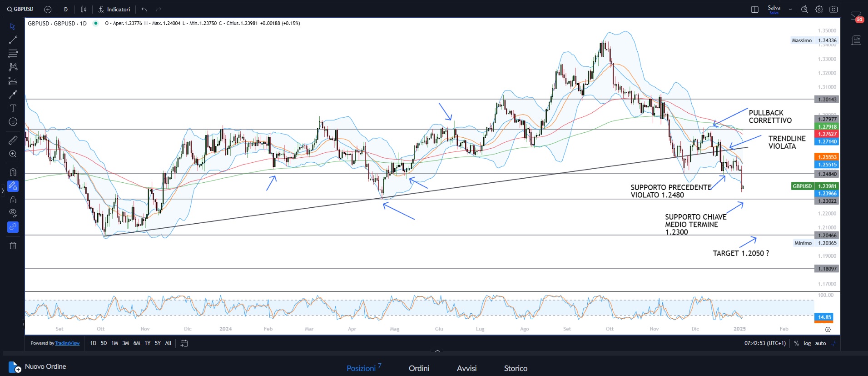
Task: Expand the Salva dropdown arrow
Action: coord(790,10)
